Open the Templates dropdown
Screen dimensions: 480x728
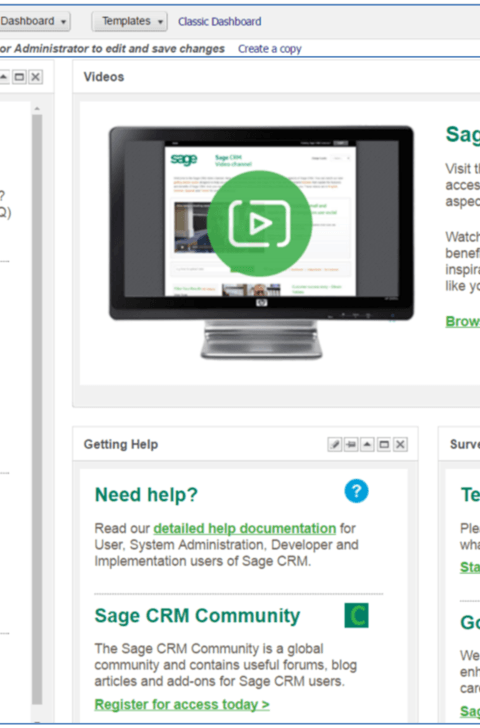pyautogui.click(x=130, y=21)
